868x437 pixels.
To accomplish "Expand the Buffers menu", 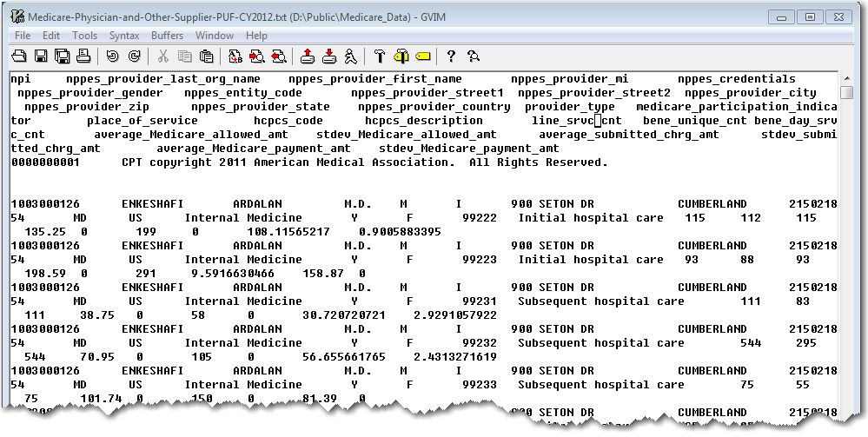I will point(167,36).
